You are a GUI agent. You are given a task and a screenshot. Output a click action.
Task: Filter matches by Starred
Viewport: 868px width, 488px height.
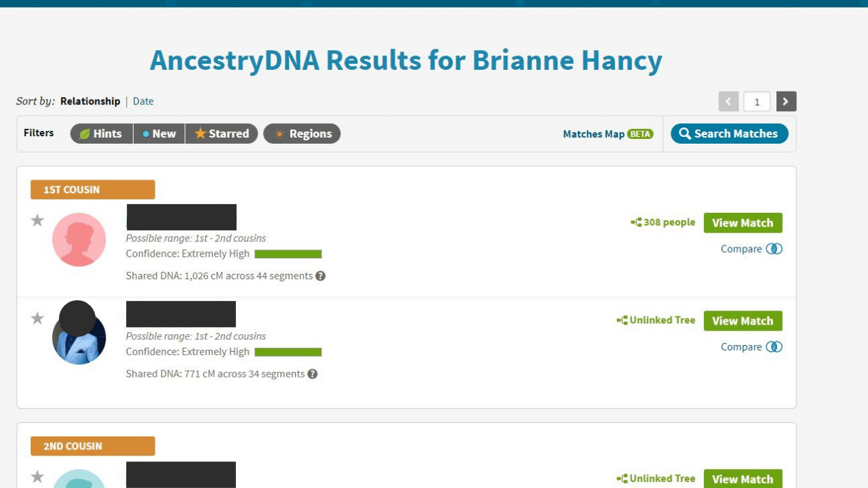coord(221,134)
